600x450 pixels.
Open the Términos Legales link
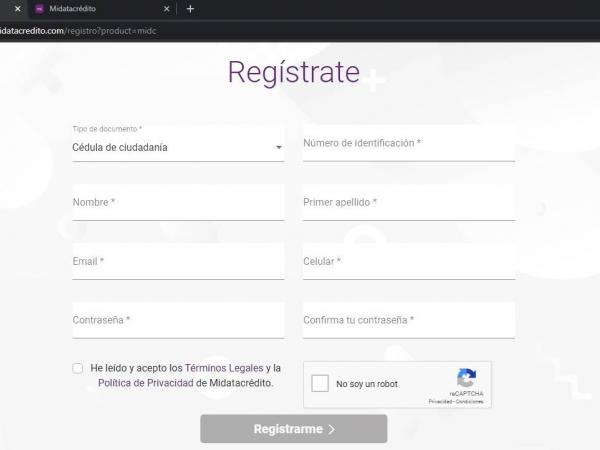tap(224, 368)
